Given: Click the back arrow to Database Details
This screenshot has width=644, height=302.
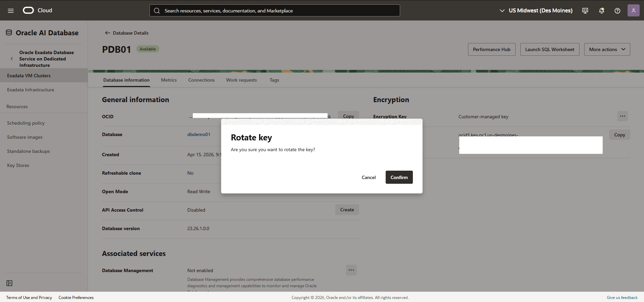Looking at the screenshot, I should point(108,33).
